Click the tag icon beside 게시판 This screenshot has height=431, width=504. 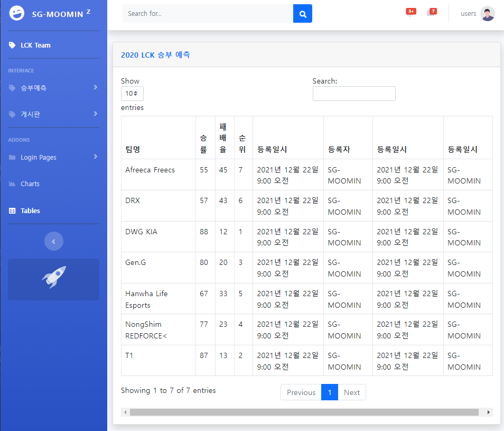[12, 114]
